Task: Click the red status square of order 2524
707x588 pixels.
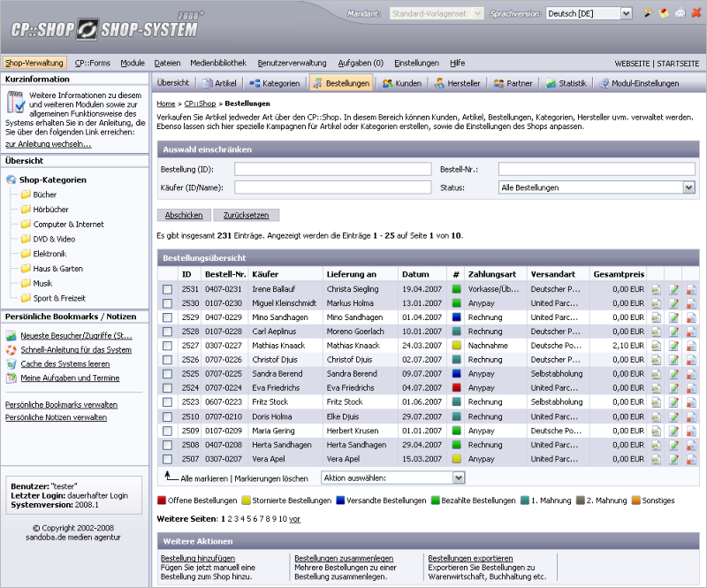Action: [457, 388]
